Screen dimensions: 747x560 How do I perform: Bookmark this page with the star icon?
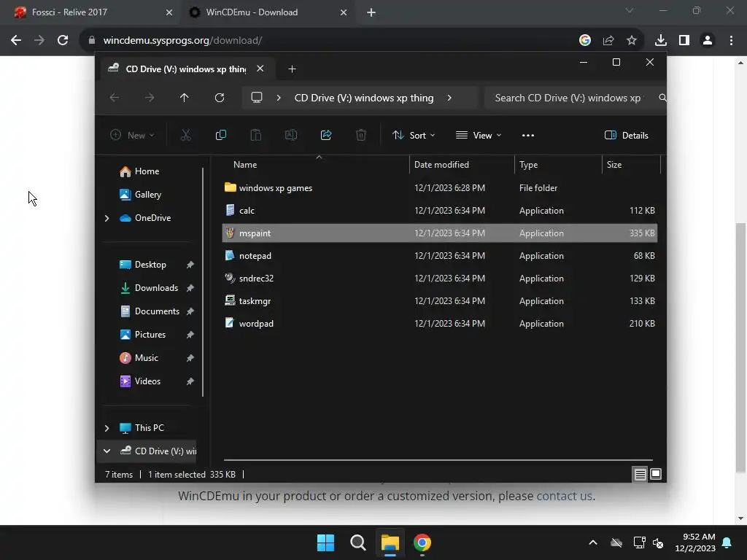632,41
